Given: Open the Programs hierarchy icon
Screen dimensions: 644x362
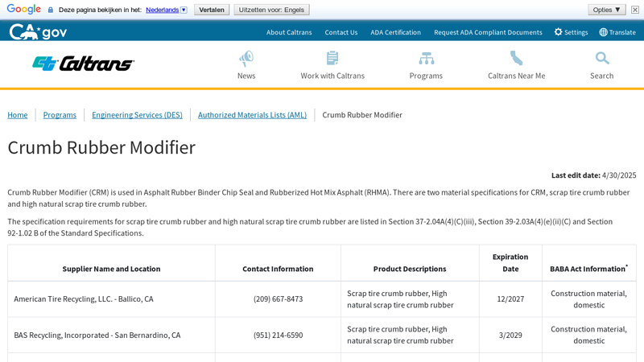Looking at the screenshot, I should tap(426, 58).
